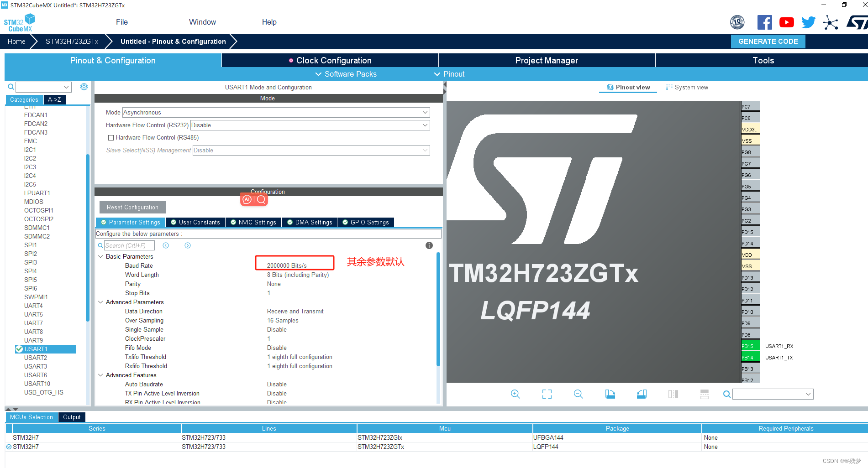Show parameter info with the i icon

429,245
